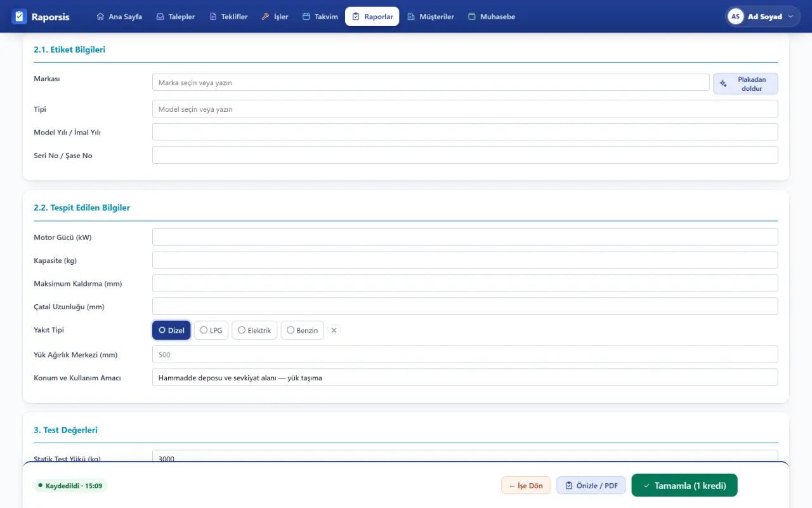Click the 3. Test Değerleri heading
812x508 pixels.
click(x=65, y=430)
